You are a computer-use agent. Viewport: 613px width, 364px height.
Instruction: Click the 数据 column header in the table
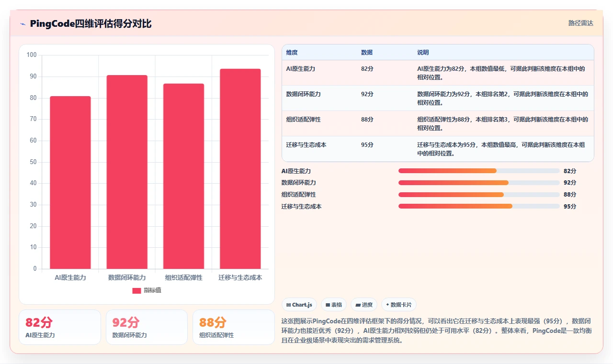367,53
